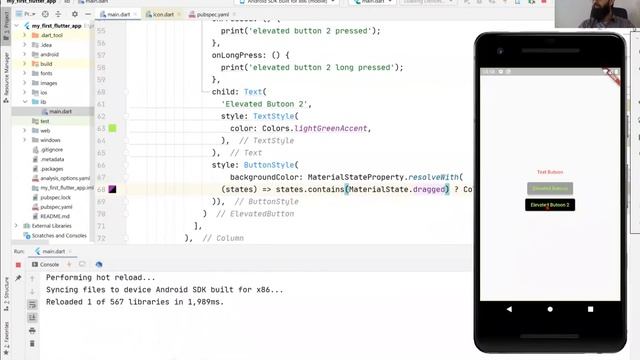Open the device selector dropdown
The width and height of the screenshot is (640, 360).
point(288,2)
